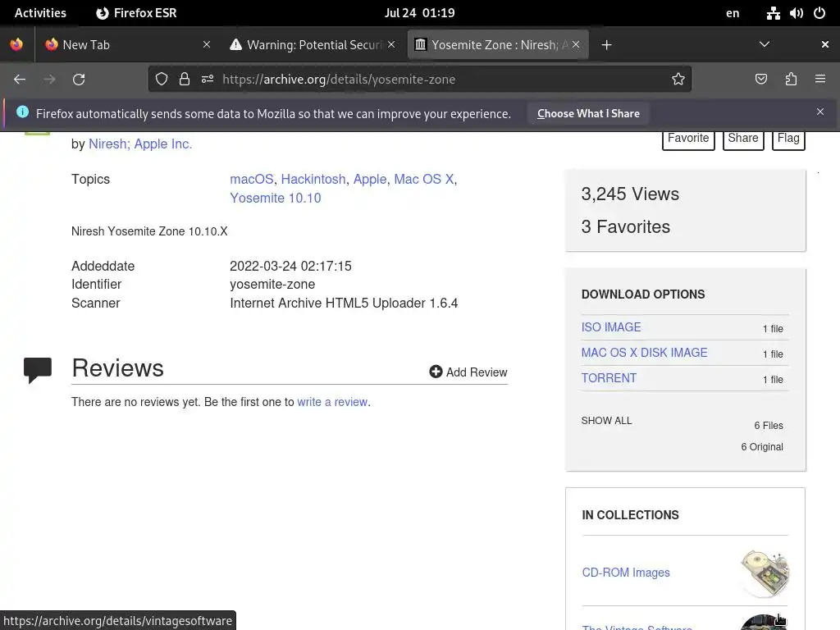Click the CD-ROM Images collection thumbnail
Viewport: 840px width, 630px height.
pos(765,573)
